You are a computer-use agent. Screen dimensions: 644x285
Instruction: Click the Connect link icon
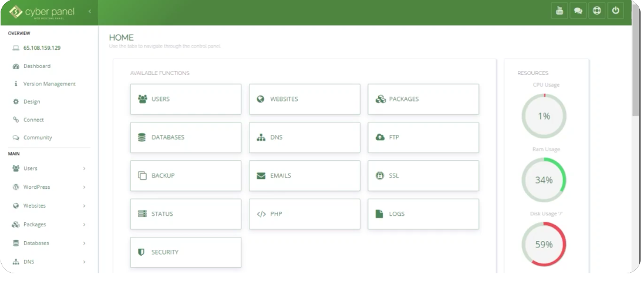point(16,120)
